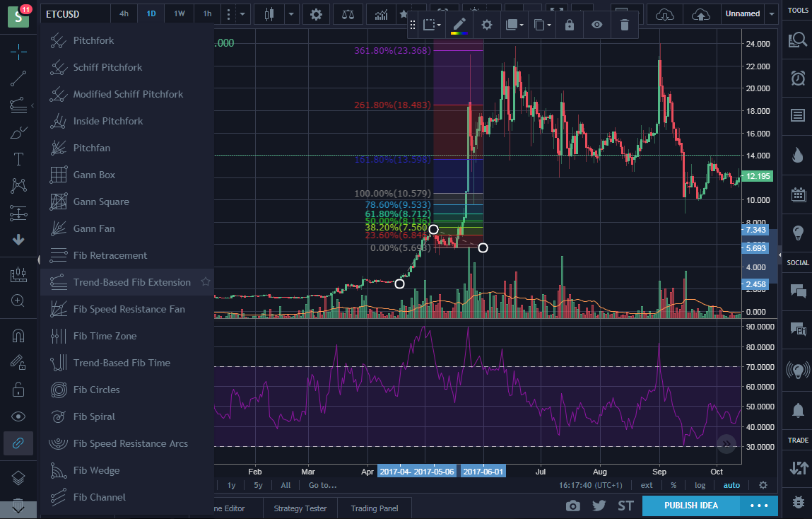Hide all drawing tools with eye icon
Viewport: 812px width, 519px height.
click(x=18, y=416)
